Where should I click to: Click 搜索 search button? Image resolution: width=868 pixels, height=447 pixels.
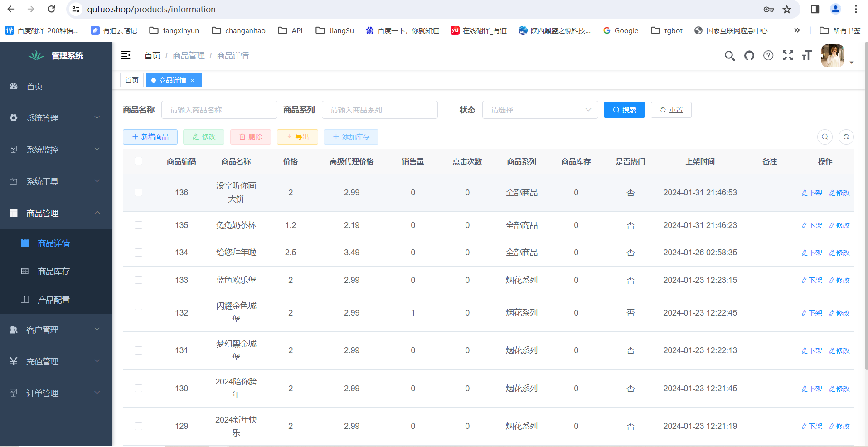(624, 110)
